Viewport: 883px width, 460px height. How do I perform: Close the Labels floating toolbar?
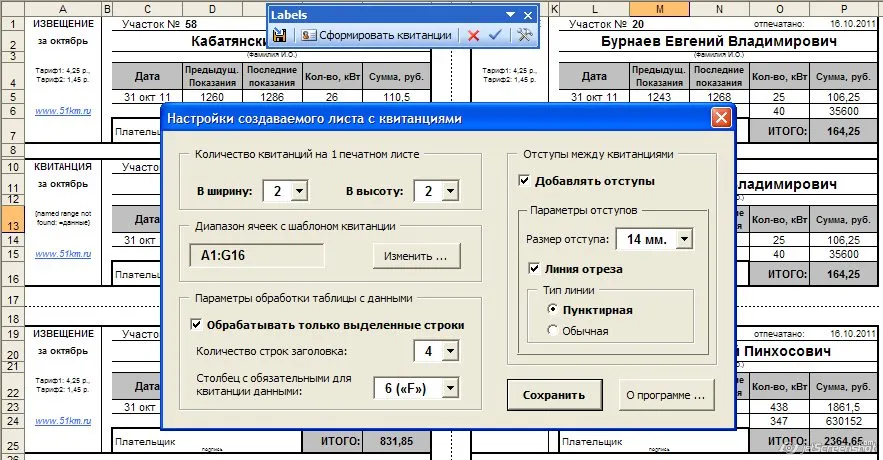529,15
